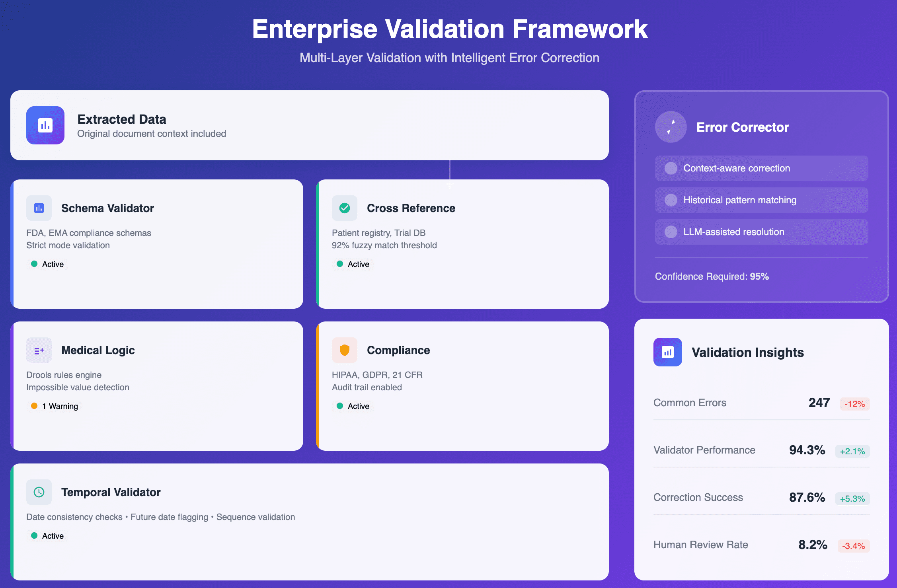Select the Compliance card title

pyautogui.click(x=398, y=350)
